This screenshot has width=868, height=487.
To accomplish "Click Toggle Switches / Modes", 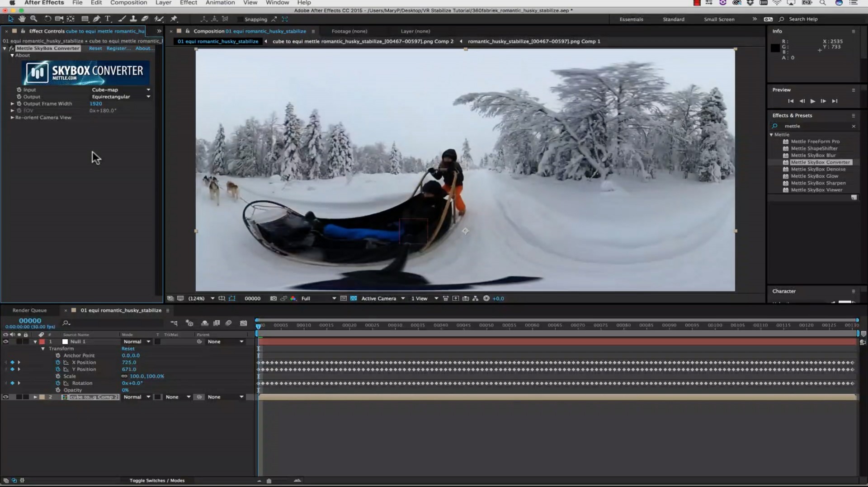I will [157, 480].
